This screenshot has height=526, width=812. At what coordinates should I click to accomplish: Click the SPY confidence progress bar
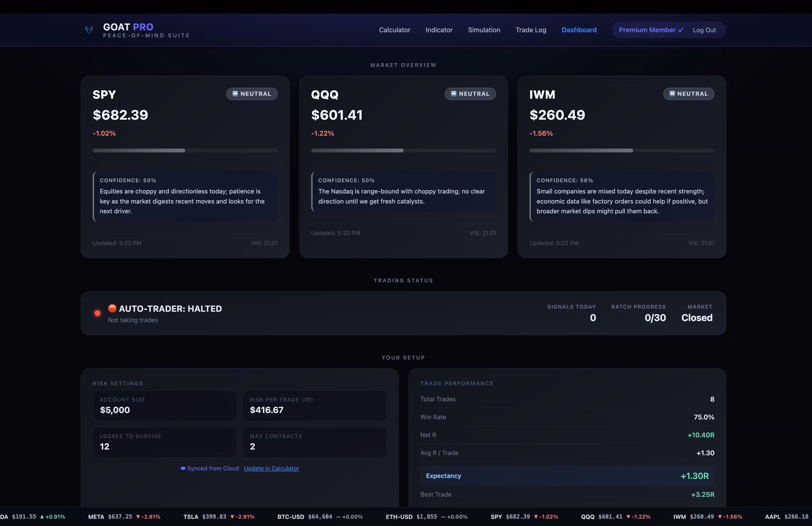(185, 150)
